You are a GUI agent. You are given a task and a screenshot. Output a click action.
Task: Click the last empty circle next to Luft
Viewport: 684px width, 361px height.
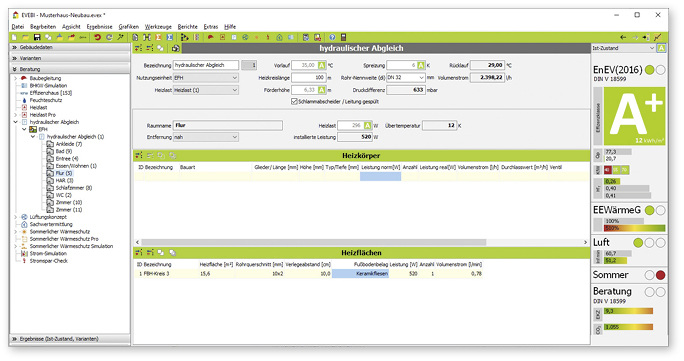(x=660, y=243)
